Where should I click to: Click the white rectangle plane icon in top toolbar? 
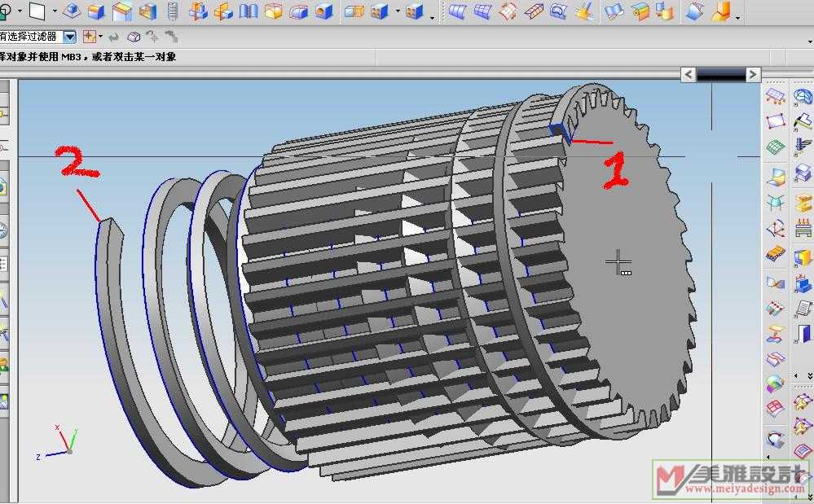coord(37,11)
